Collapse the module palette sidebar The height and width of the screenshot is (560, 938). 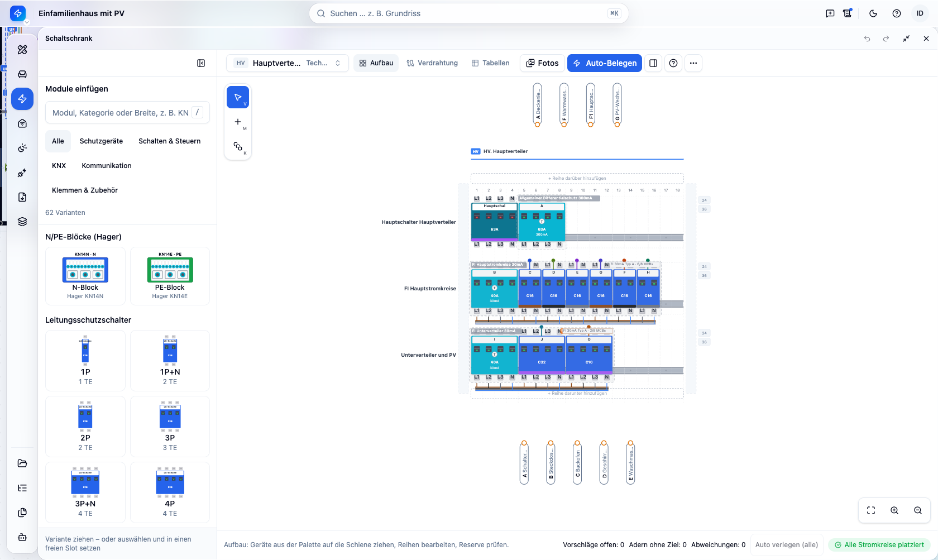tap(201, 63)
